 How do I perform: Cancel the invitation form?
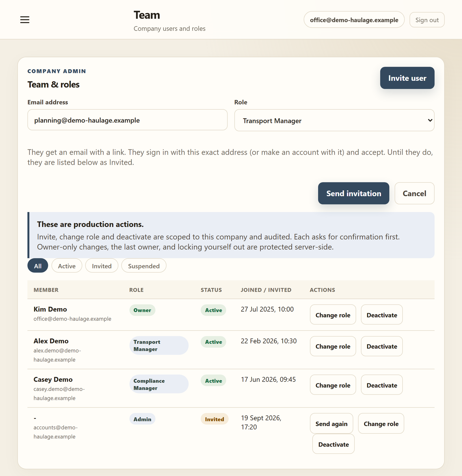[x=414, y=193]
